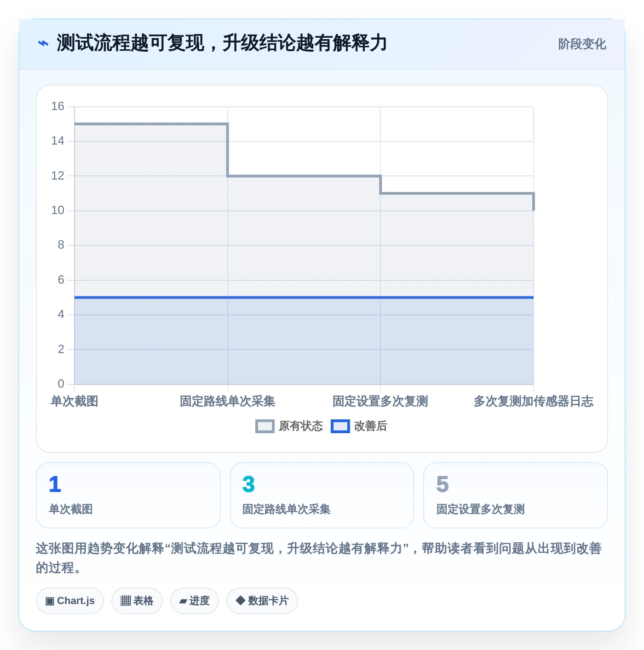Click the lightning icon beside the title
The image size is (644, 650).
pos(43,44)
